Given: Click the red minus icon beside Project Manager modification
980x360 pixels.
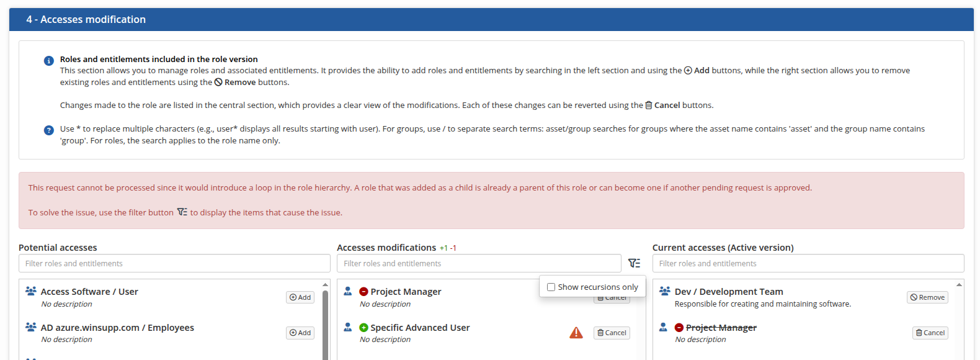Looking at the screenshot, I should tap(364, 292).
